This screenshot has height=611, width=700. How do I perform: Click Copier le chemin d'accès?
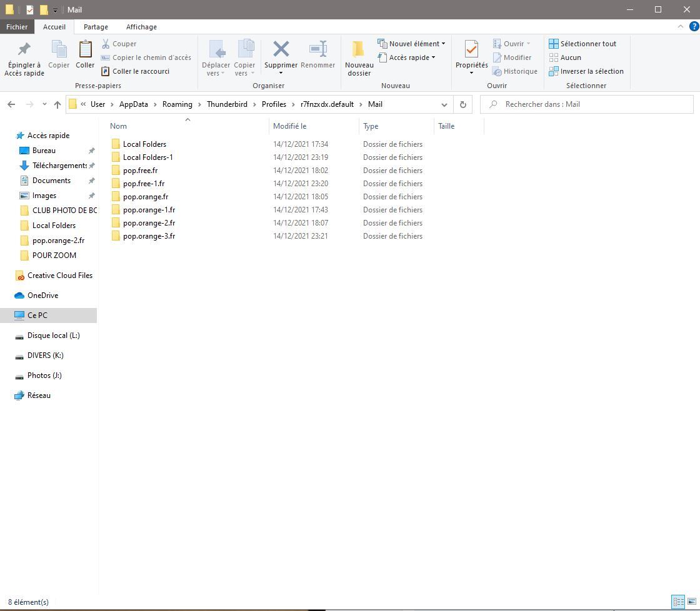tap(146, 57)
